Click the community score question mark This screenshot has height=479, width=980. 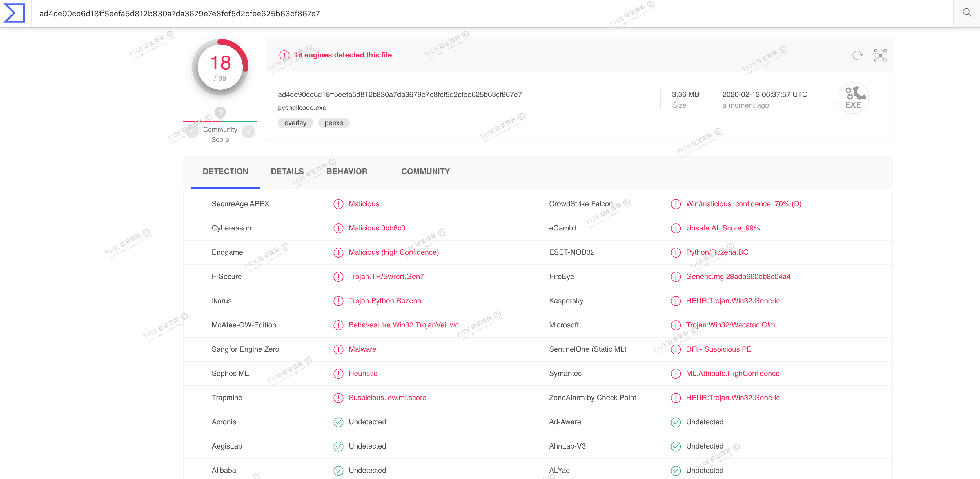220,112
